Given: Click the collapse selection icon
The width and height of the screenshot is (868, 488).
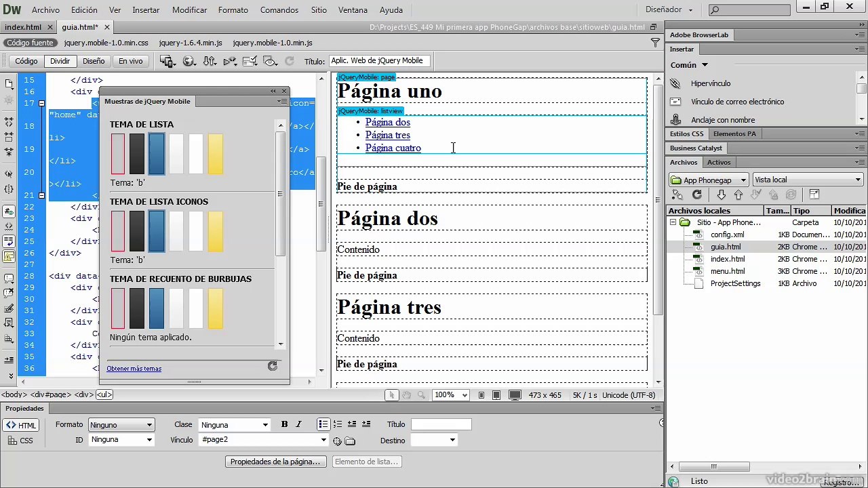Looking at the screenshot, I should click(x=9, y=137).
